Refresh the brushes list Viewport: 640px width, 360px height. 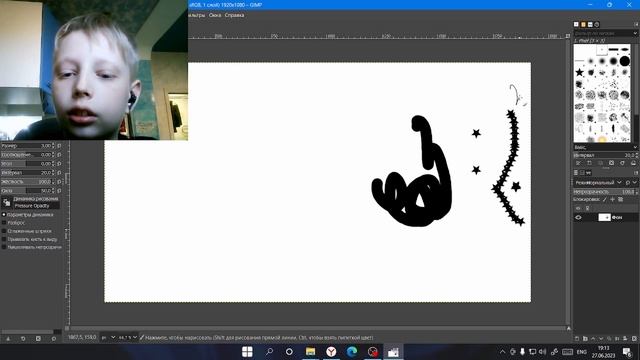pyautogui.click(x=622, y=163)
